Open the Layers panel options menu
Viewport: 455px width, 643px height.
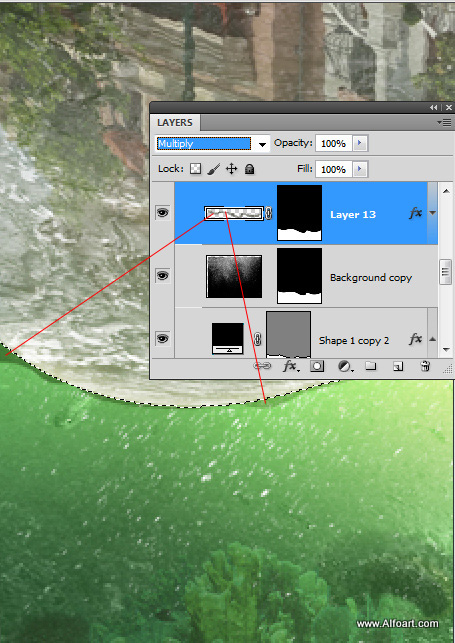444,122
